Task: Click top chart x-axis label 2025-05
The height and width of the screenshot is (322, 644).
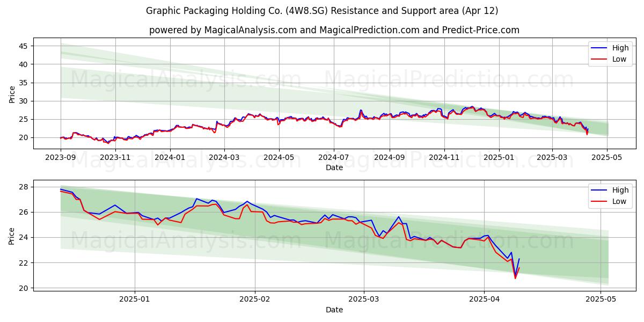Action: pyautogui.click(x=607, y=157)
